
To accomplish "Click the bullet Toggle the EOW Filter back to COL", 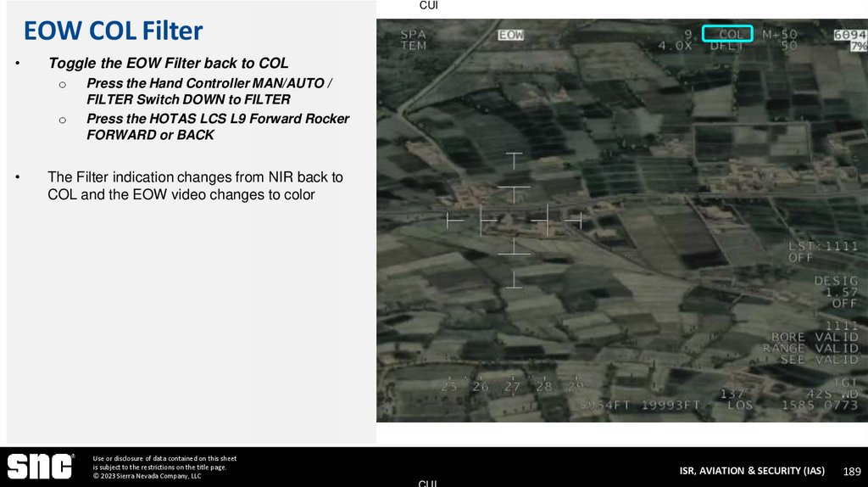I will point(169,63).
